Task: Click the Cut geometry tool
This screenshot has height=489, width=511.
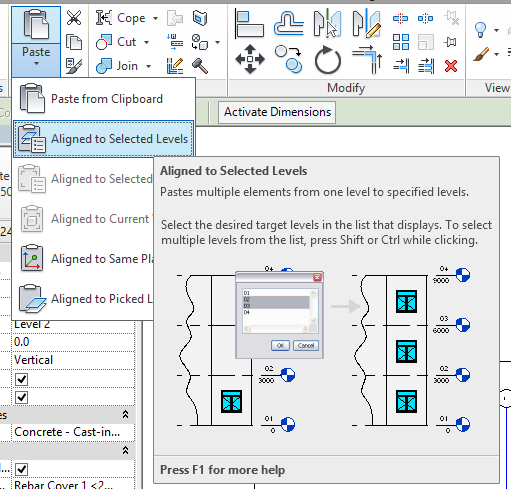Action: 116,42
